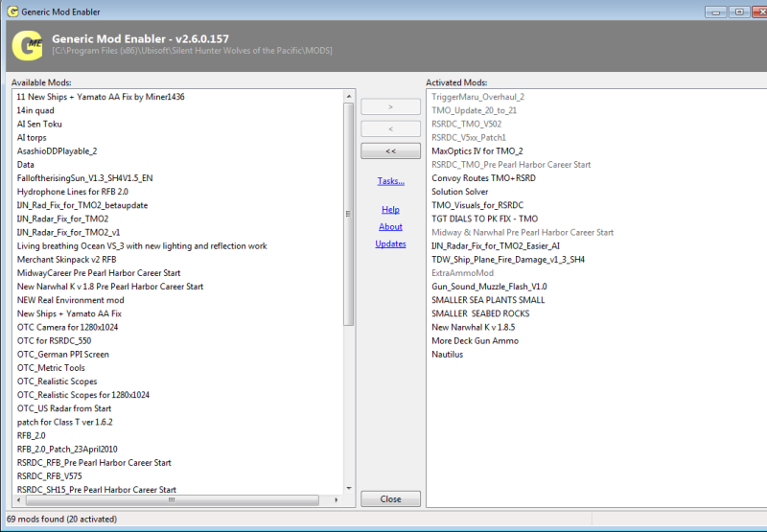Select activated mod 'TriggerMaru_Overhaul_2'
This screenshot has height=532, width=767.
point(477,97)
